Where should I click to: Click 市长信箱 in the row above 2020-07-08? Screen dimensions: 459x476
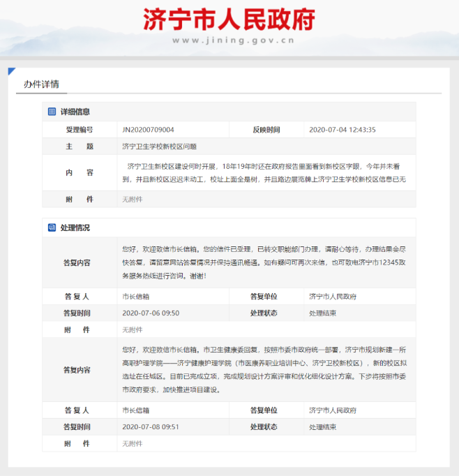coord(135,410)
